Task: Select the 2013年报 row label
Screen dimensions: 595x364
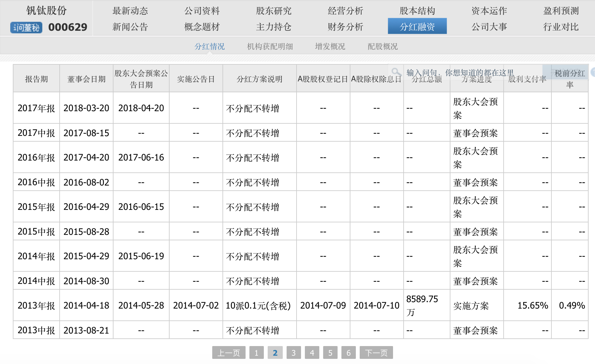Action: [x=36, y=305]
